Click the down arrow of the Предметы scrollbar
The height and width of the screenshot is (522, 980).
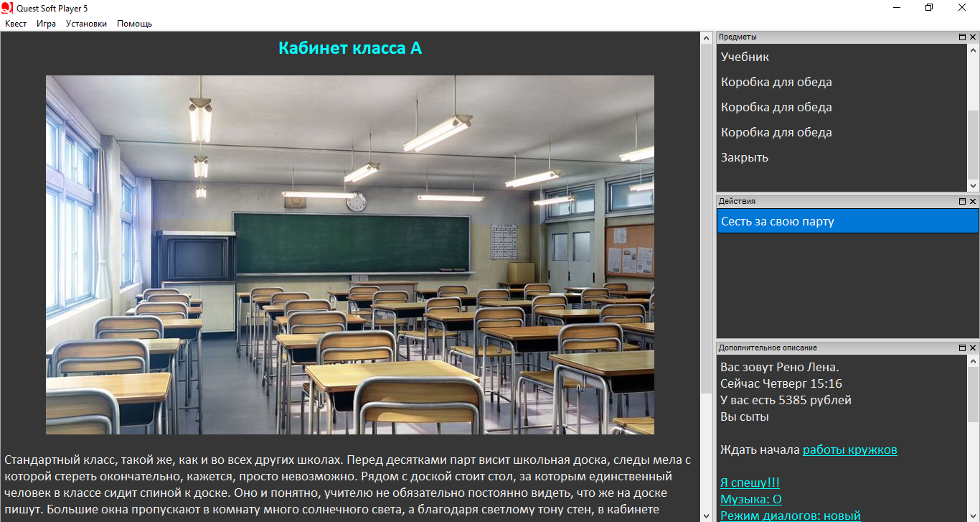[x=973, y=185]
